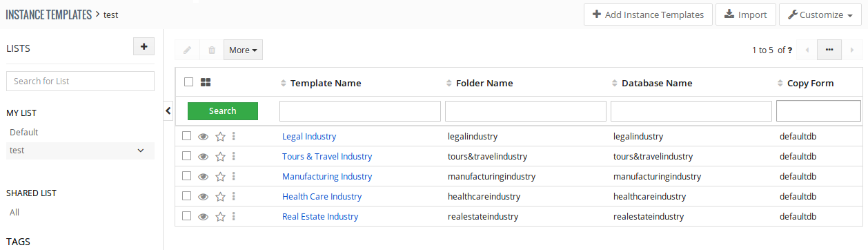Check the Health Care Industry row checkbox
The height and width of the screenshot is (250, 868).
pyautogui.click(x=187, y=196)
